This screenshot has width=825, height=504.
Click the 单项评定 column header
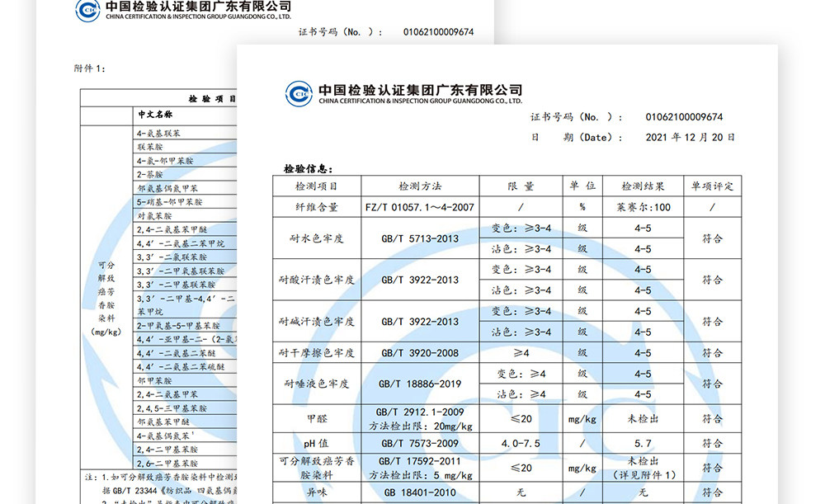[712, 186]
